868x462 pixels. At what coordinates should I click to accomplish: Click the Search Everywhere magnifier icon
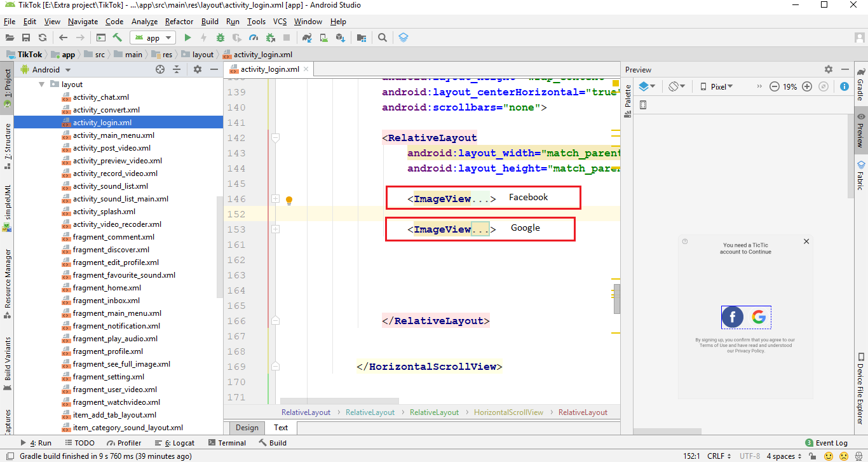click(383, 37)
